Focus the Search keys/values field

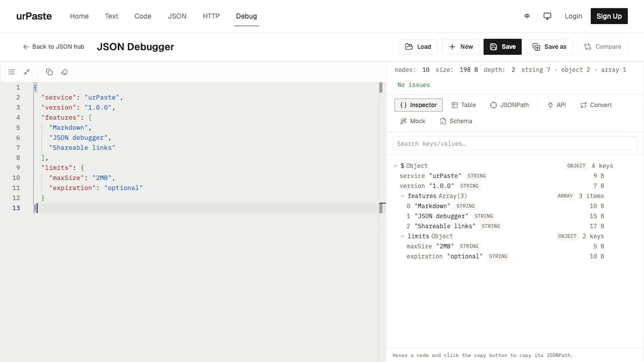pos(515,144)
